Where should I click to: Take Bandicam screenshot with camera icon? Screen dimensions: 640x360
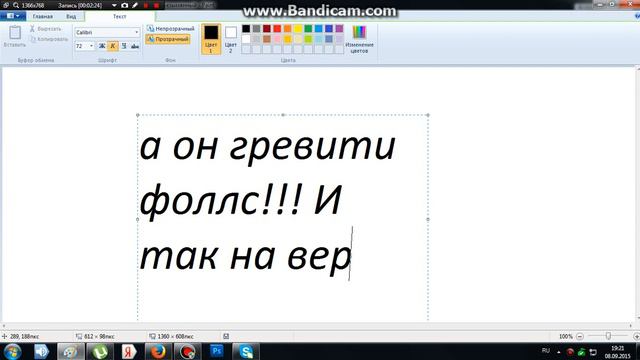pyautogui.click(x=124, y=6)
